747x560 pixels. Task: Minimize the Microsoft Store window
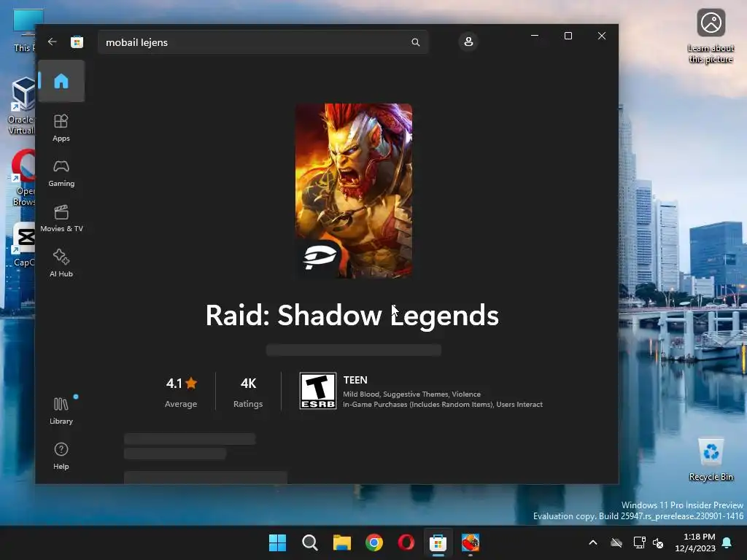(535, 36)
